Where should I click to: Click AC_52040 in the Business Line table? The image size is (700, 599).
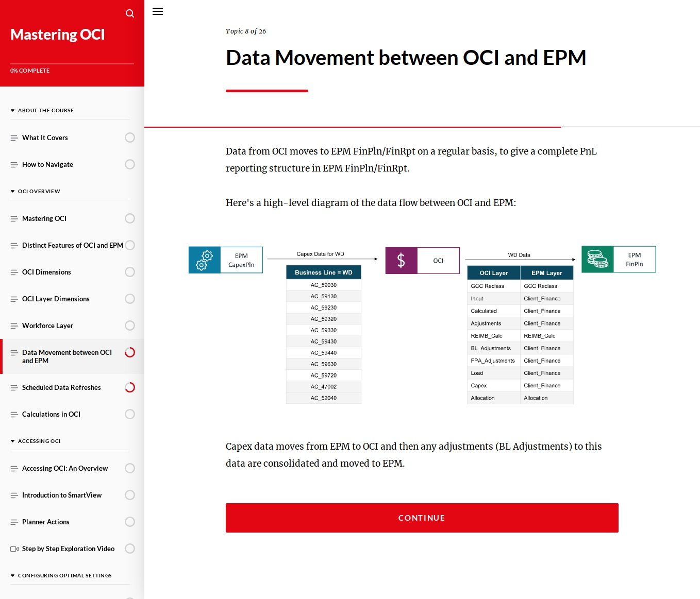click(x=324, y=398)
